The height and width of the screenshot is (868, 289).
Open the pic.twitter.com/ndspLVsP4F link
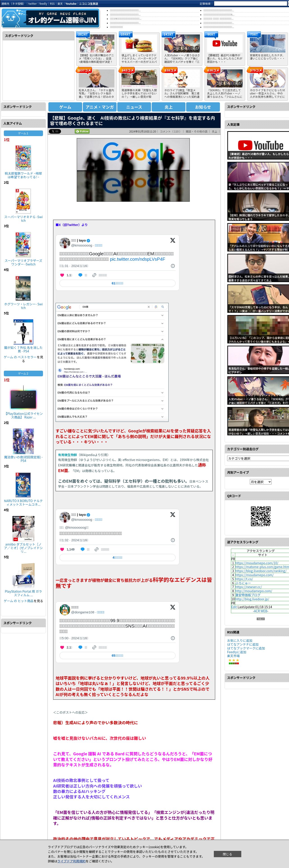coord(138,259)
